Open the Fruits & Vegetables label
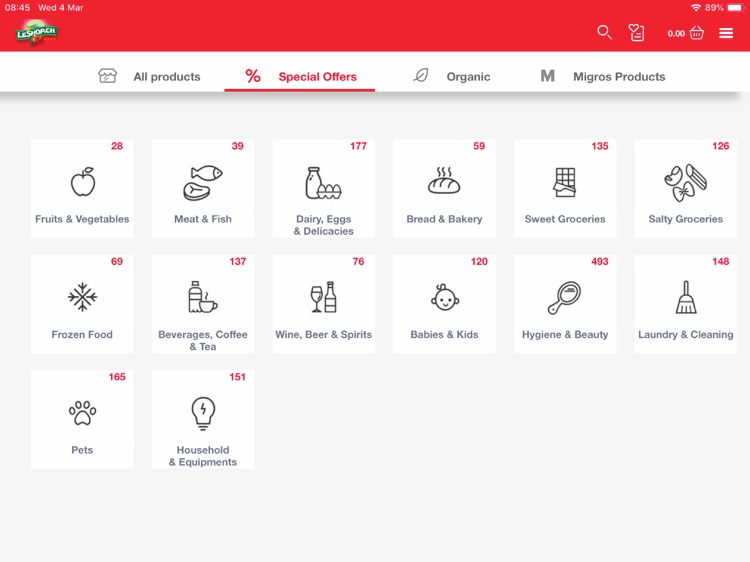Screen dimensions: 750x562 [82, 219]
